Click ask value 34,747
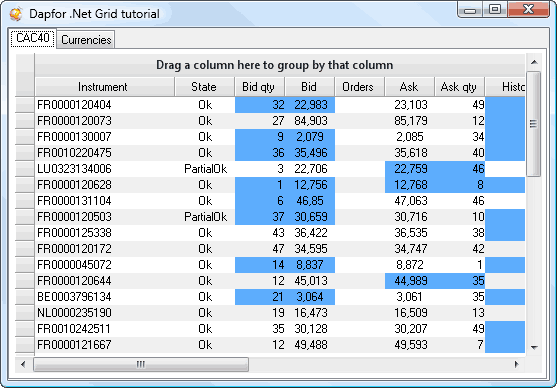 coord(411,249)
